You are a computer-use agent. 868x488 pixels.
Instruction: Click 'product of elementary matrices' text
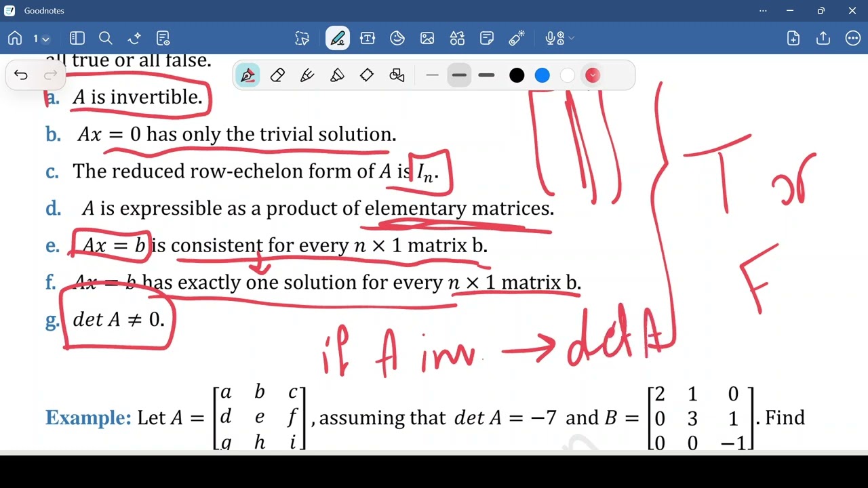click(432, 208)
